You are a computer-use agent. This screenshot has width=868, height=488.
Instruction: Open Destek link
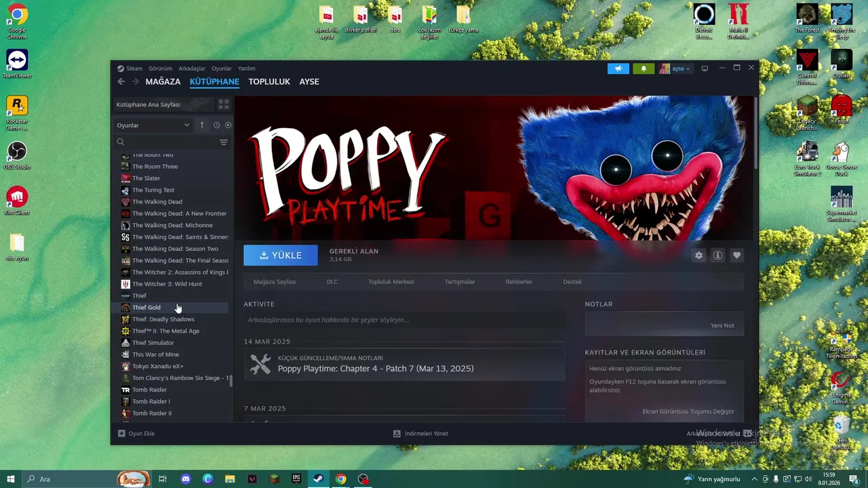pyautogui.click(x=572, y=281)
